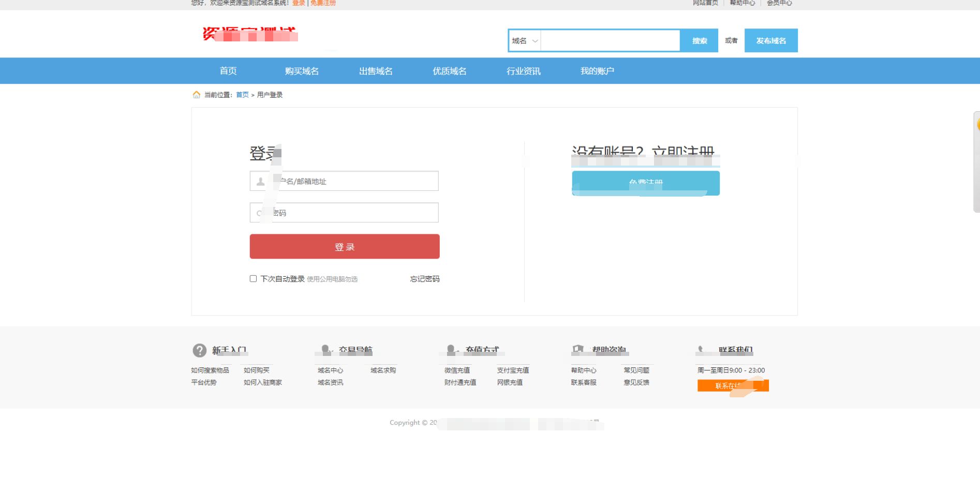The width and height of the screenshot is (980, 477).
Task: Open the 忘记密码 link
Action: click(x=424, y=279)
